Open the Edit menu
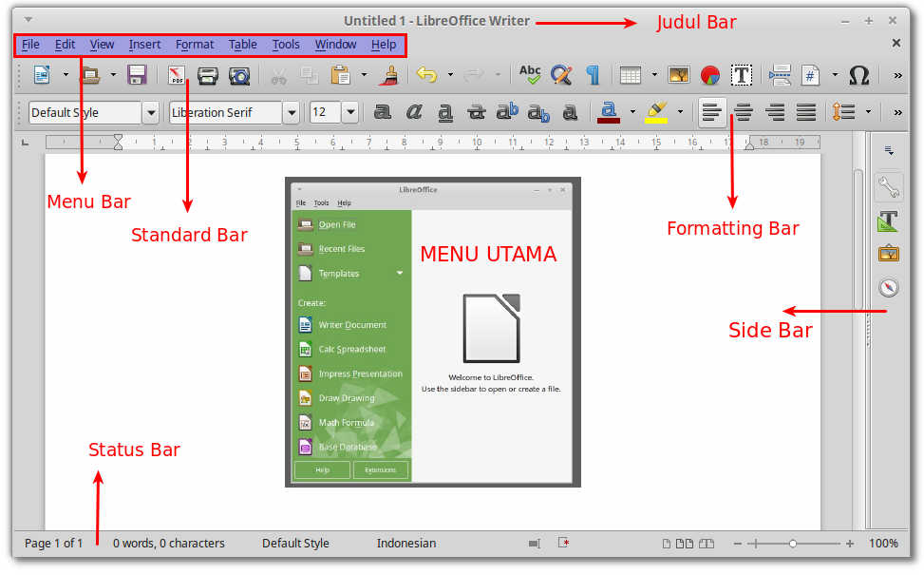 click(x=65, y=45)
